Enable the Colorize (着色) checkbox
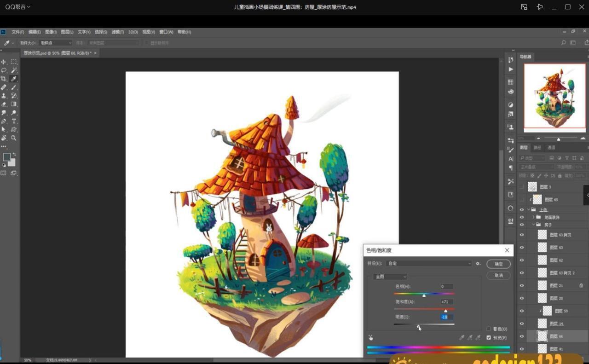 [x=489, y=329]
